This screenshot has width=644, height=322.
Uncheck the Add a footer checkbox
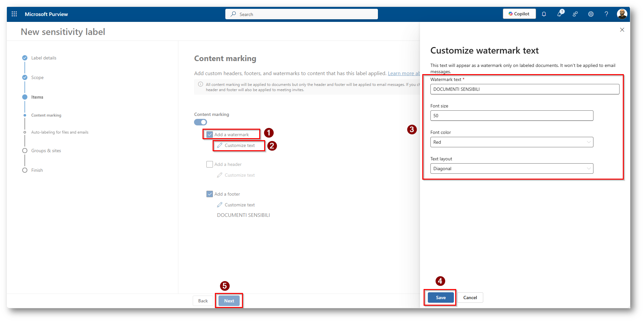[210, 194]
